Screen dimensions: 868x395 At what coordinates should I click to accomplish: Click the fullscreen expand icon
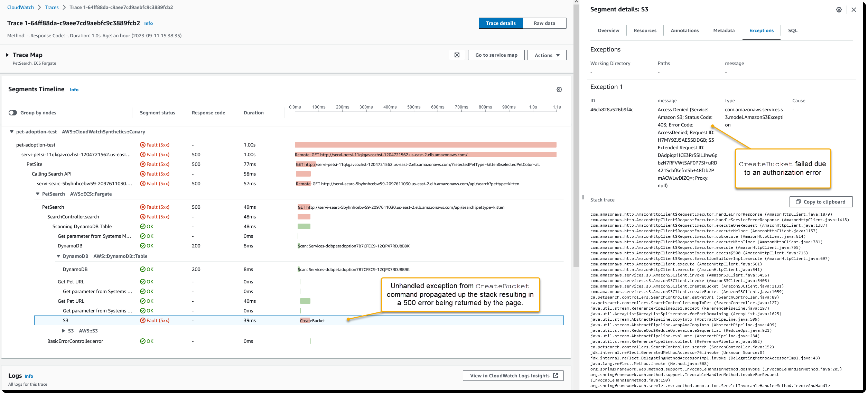tap(456, 55)
